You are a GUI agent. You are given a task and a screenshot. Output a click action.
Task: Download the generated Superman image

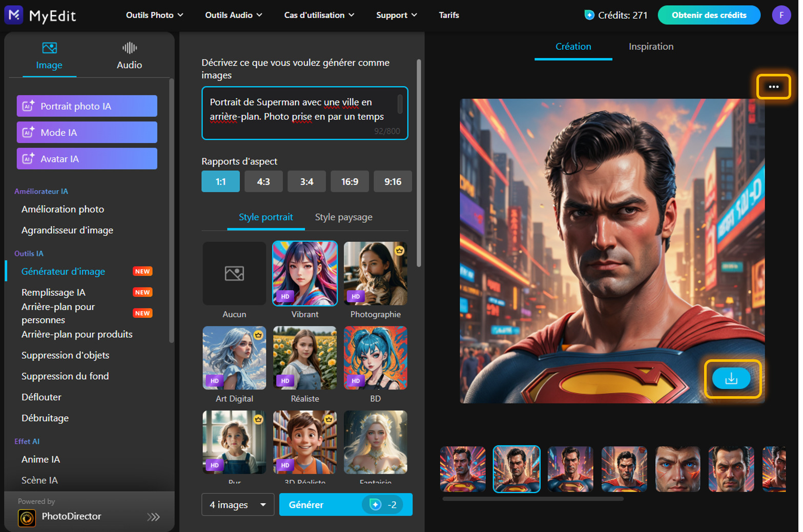pos(731,379)
